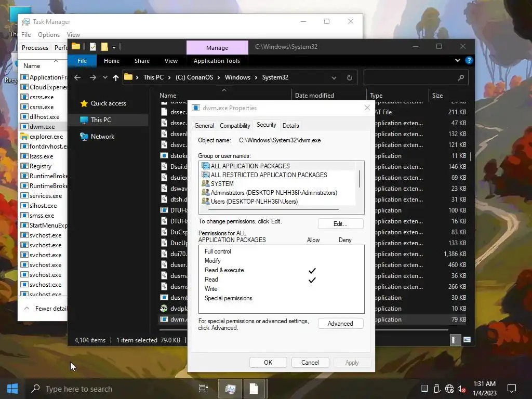Click the Properties quick access toolbar icon

pyautogui.click(x=93, y=47)
